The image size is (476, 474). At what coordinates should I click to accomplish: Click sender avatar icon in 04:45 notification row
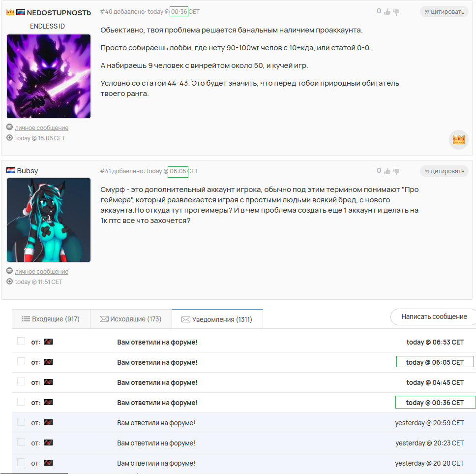[48, 382]
